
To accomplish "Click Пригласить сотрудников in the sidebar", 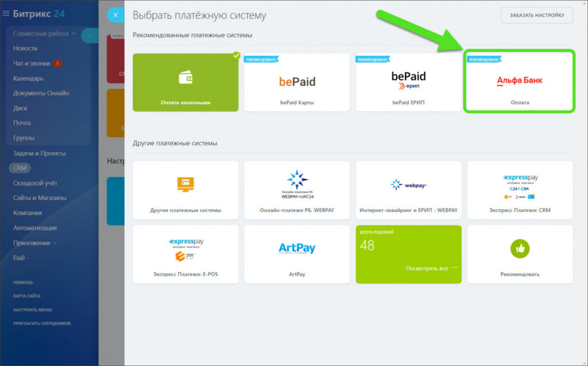I will pyautogui.click(x=42, y=323).
